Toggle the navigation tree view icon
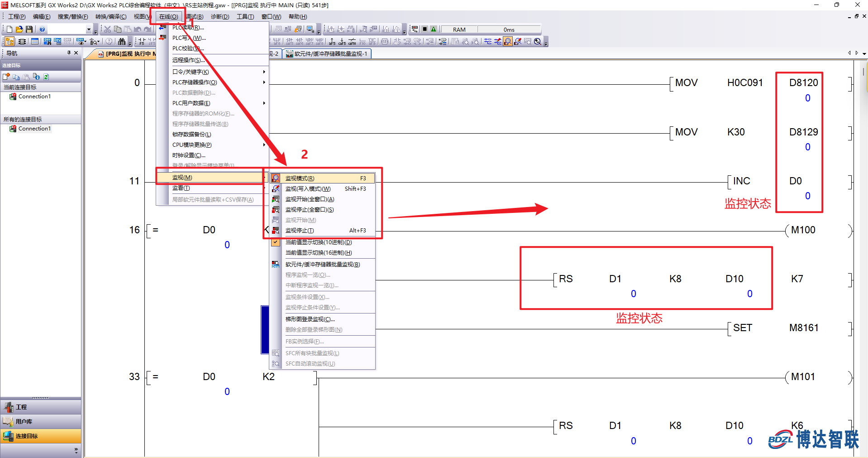 click(10, 42)
